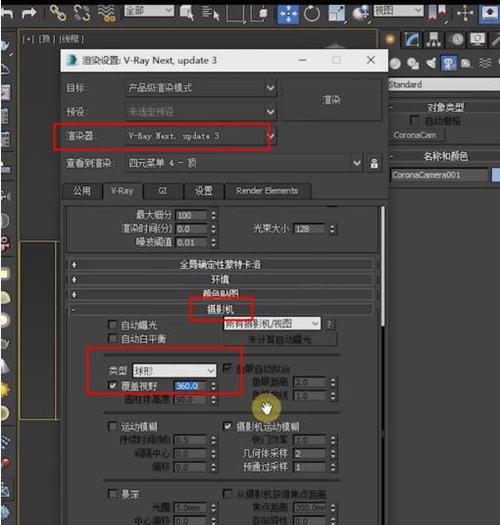Screen dimensions: 500x525
Task: Click the 渲染 render button
Action: 332,100
